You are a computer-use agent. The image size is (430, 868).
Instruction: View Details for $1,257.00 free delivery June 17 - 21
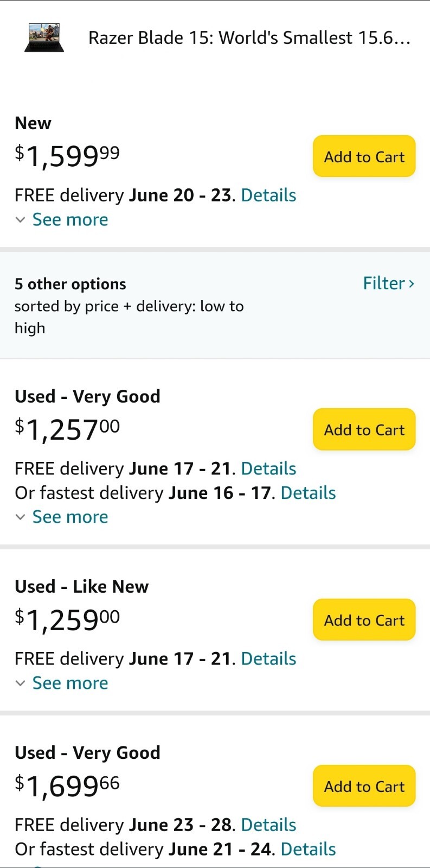tap(268, 468)
